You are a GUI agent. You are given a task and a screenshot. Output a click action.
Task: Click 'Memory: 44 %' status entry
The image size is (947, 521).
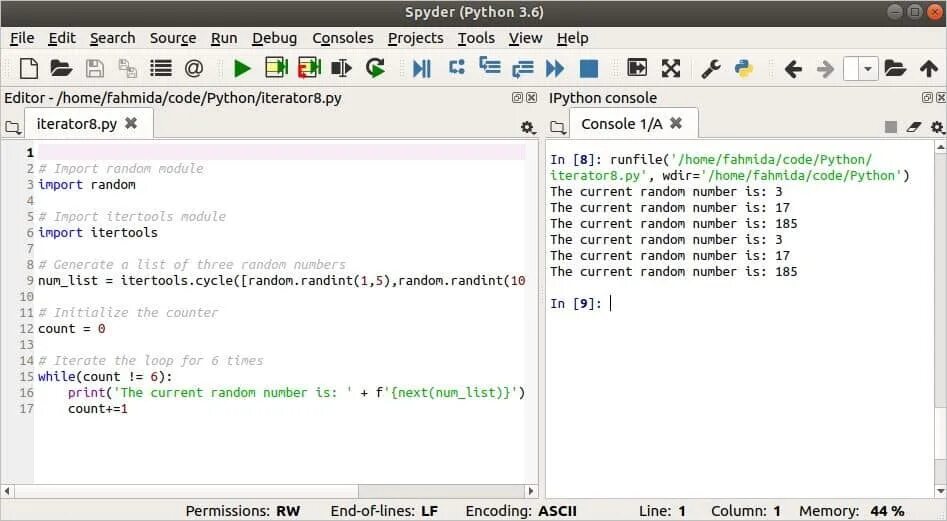tap(852, 511)
